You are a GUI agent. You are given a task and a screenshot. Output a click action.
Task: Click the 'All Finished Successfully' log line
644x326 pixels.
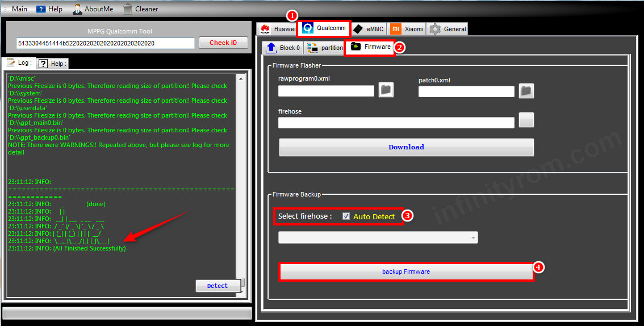(x=67, y=248)
